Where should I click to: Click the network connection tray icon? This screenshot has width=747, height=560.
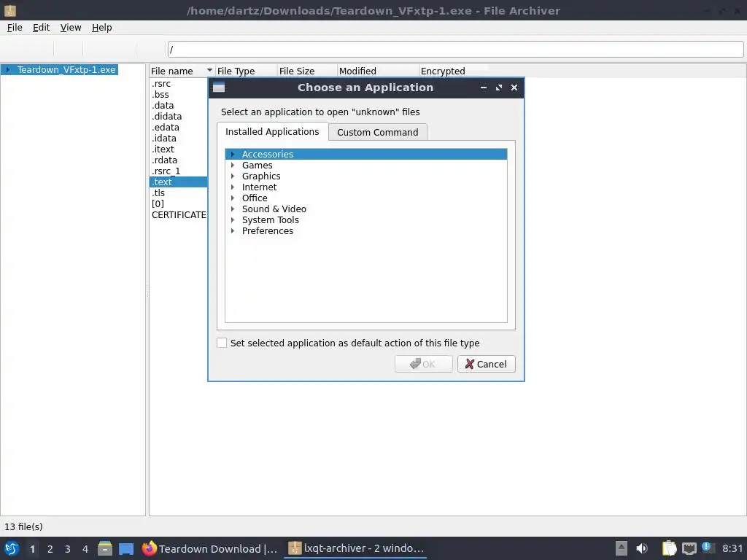click(x=689, y=548)
